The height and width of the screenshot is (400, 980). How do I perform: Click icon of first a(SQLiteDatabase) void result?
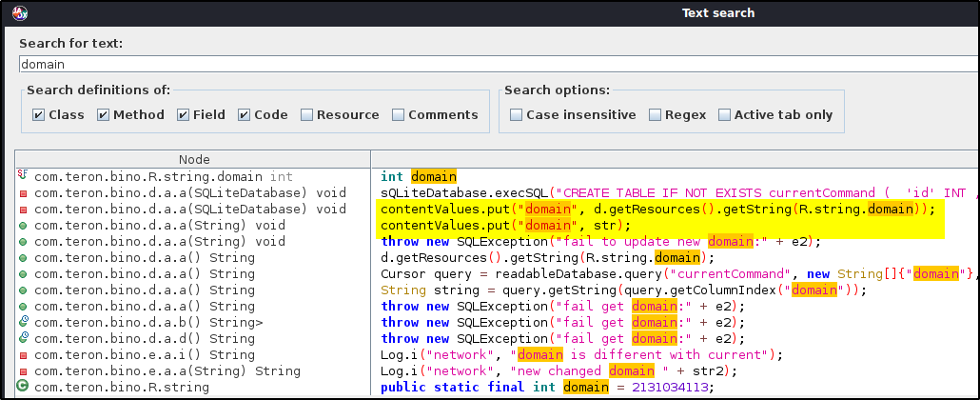point(23,193)
